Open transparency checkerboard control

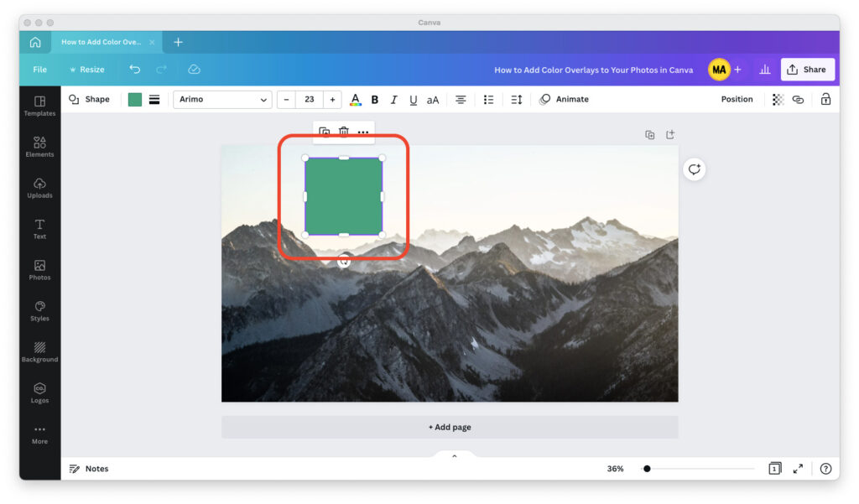pos(778,99)
